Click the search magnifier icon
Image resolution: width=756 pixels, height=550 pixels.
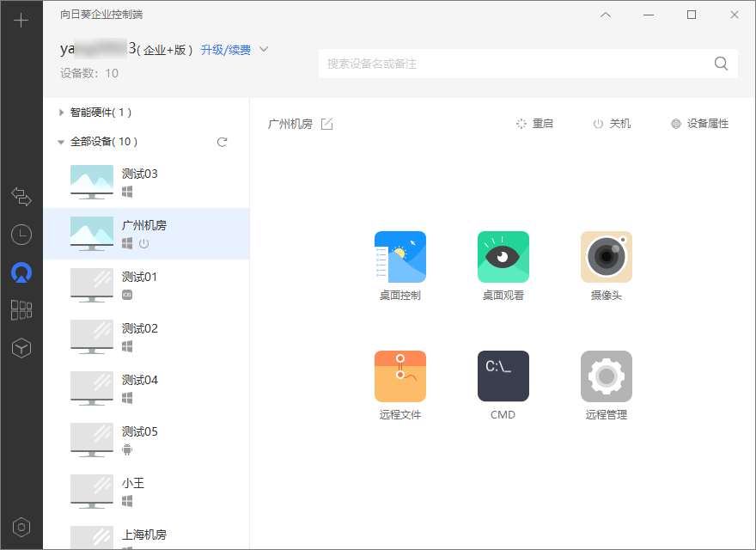point(721,64)
